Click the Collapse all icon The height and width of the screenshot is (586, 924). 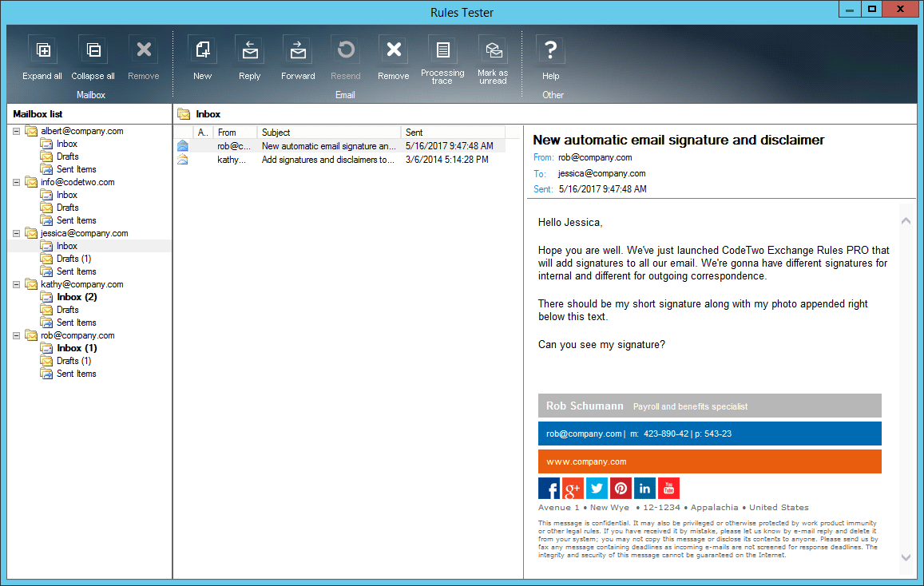(x=93, y=49)
